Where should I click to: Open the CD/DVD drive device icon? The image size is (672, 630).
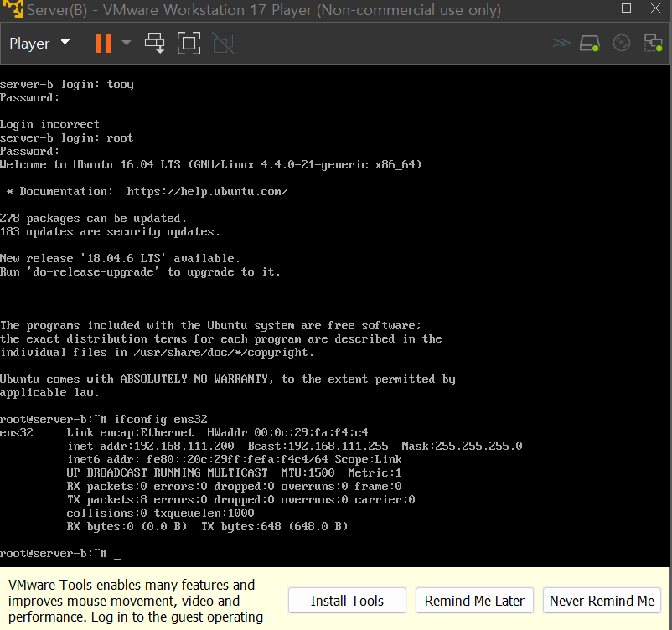(x=622, y=43)
